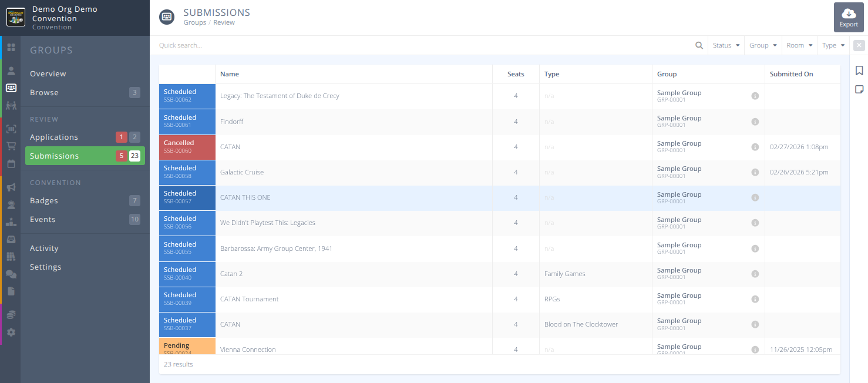This screenshot has width=868, height=383.
Task: Click the headset support person icon
Action: [11, 205]
